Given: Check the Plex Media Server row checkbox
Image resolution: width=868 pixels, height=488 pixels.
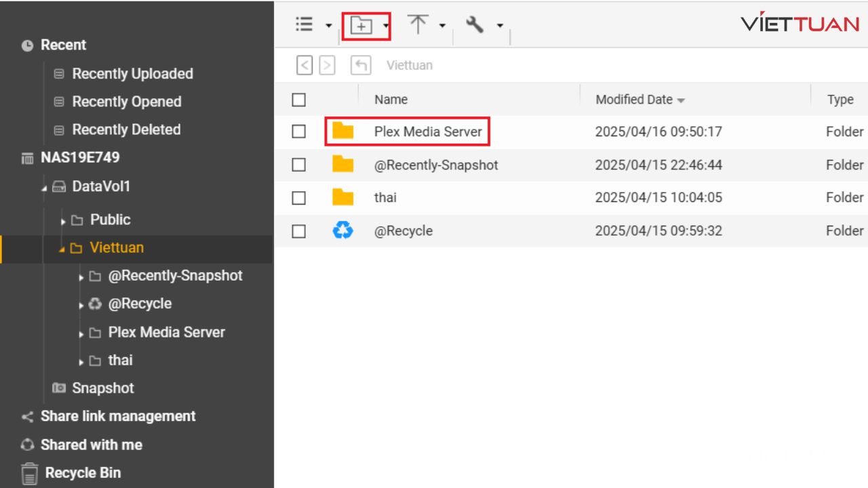Looking at the screenshot, I should (x=299, y=131).
